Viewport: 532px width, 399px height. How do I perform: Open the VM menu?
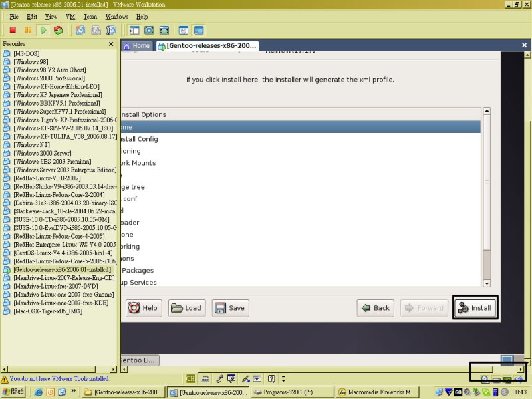pos(70,17)
